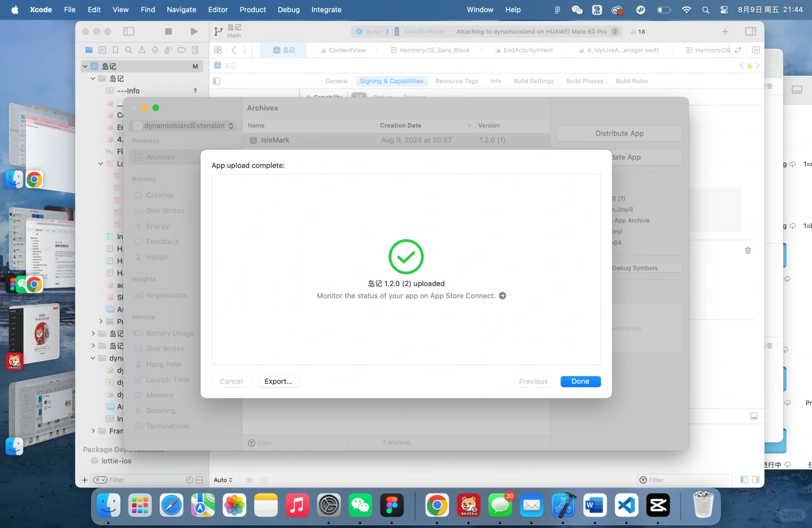Click the Done button in upload dialog
The width and height of the screenshot is (812, 528).
pos(580,381)
